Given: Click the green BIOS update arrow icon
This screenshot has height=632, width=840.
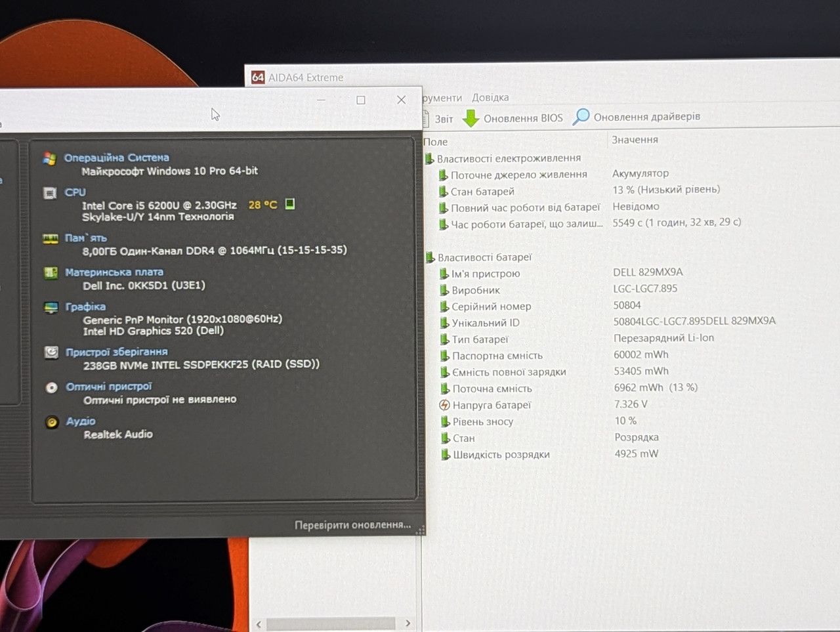Looking at the screenshot, I should coord(471,118).
